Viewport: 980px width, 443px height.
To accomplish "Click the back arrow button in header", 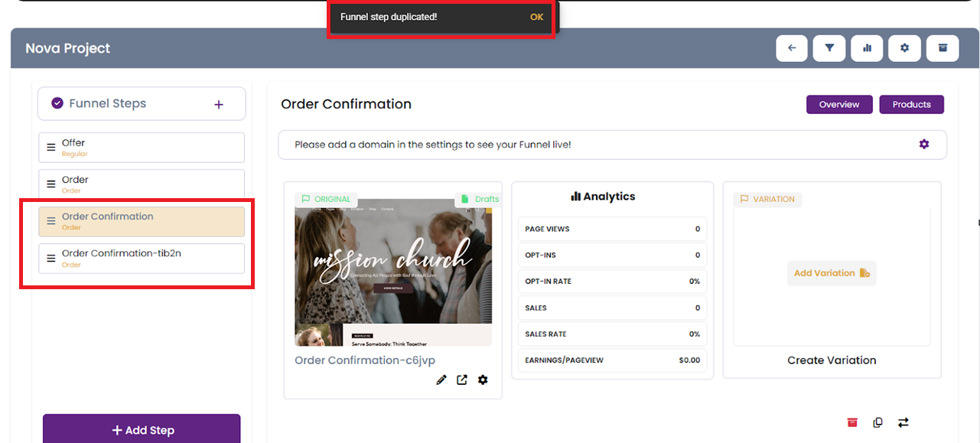I will pyautogui.click(x=792, y=48).
